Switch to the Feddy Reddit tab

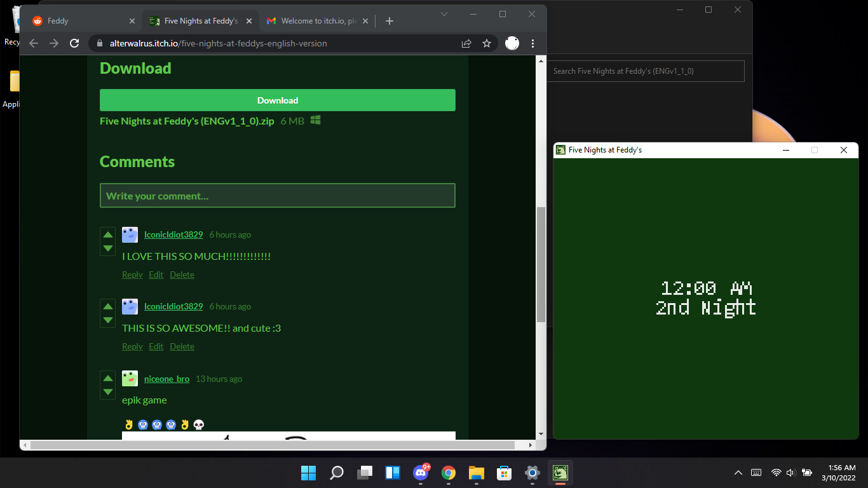(x=84, y=21)
